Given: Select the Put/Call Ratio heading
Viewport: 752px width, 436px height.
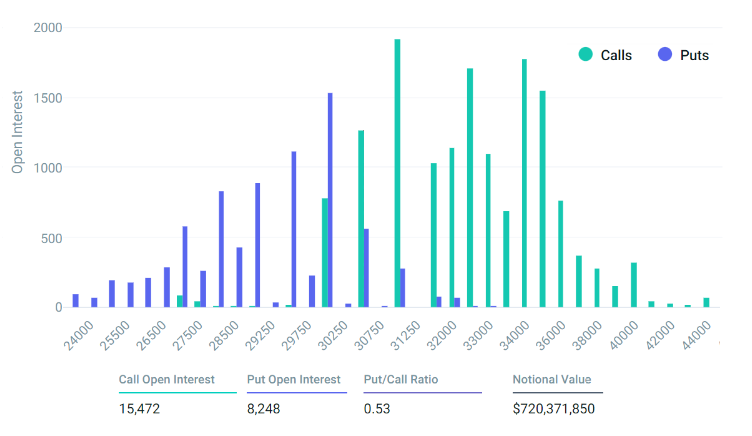Looking at the screenshot, I should 401,380.
